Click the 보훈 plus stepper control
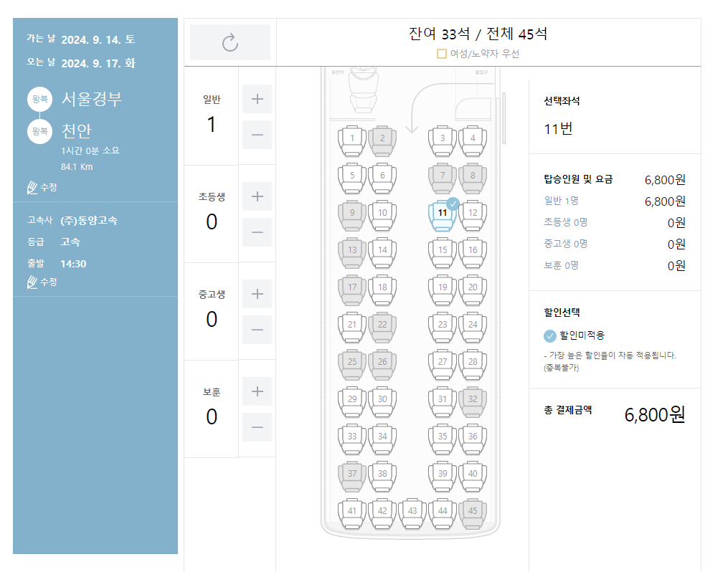This screenshot has height=572, width=728. pos(257,391)
